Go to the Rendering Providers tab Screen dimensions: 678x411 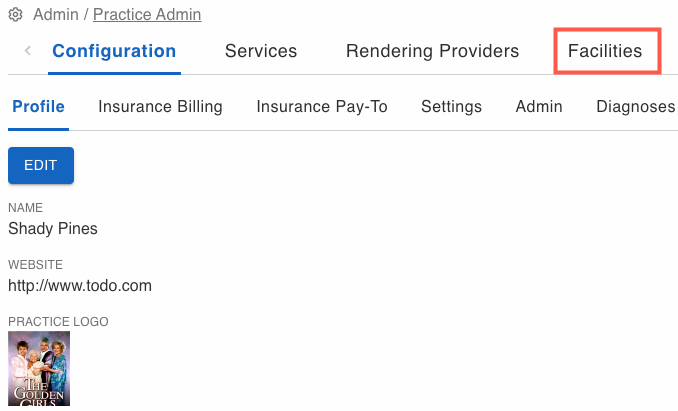432,51
